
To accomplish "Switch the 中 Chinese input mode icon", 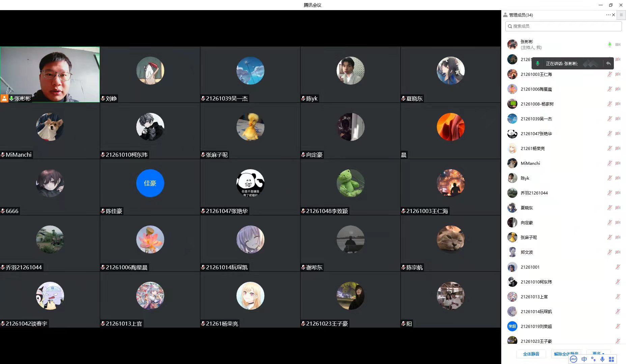I will click(x=584, y=359).
